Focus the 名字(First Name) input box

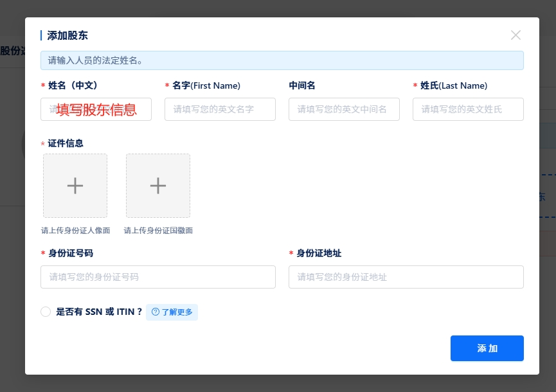[x=220, y=109]
